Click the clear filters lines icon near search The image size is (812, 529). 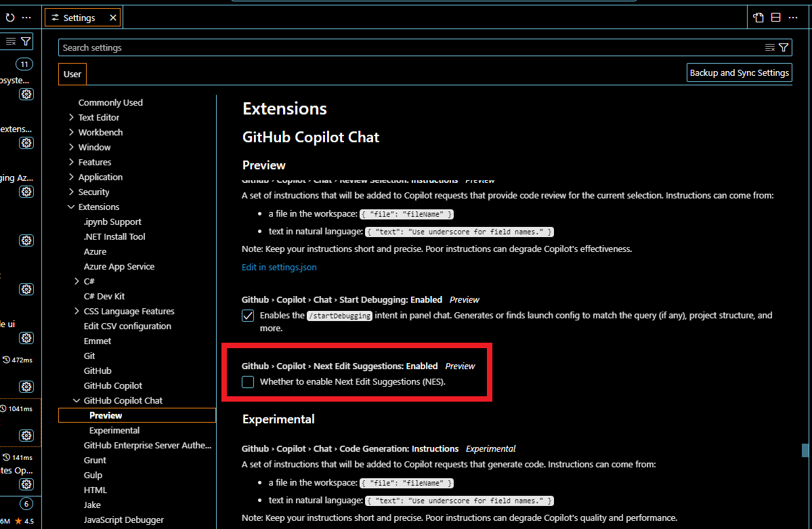coord(771,47)
